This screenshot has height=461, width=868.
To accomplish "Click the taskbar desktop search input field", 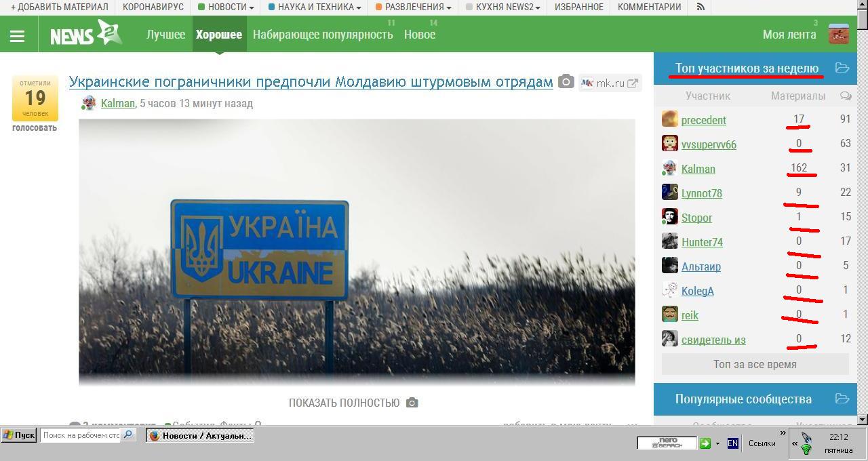I will coord(81,435).
